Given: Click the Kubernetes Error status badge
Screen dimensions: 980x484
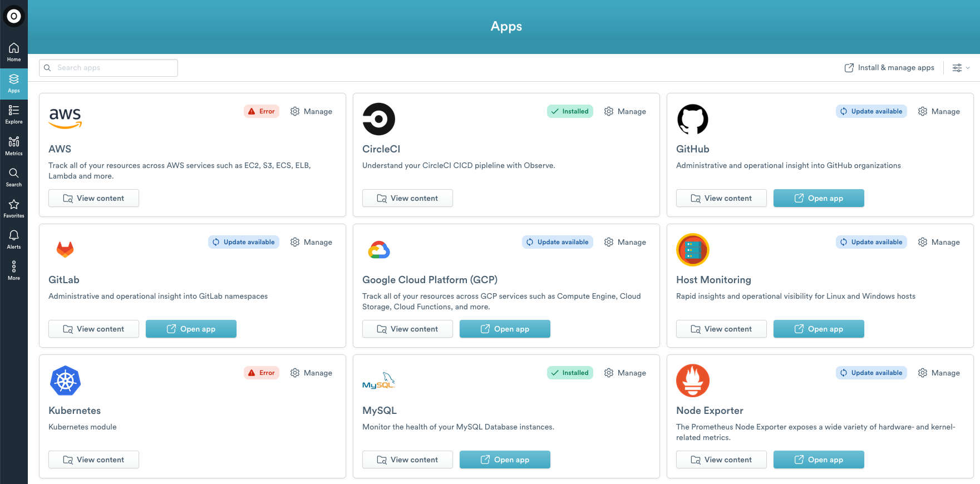Looking at the screenshot, I should (x=262, y=373).
